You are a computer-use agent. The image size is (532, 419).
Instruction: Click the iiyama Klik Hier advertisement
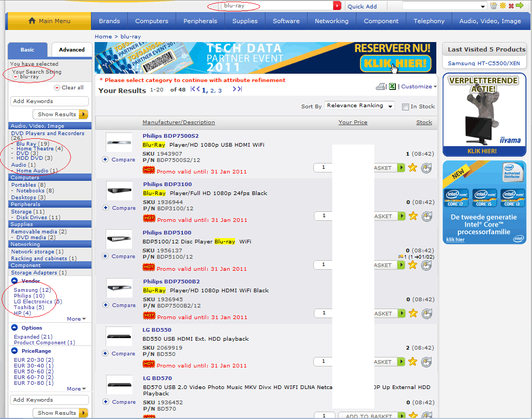pyautogui.click(x=484, y=115)
